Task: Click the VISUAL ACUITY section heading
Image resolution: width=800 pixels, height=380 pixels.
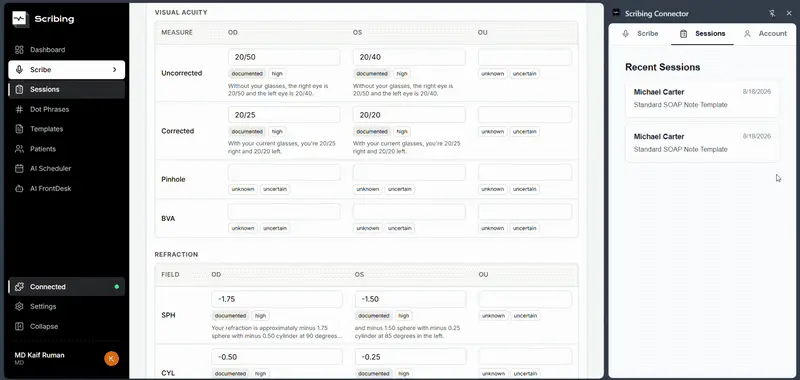Action: [181, 12]
